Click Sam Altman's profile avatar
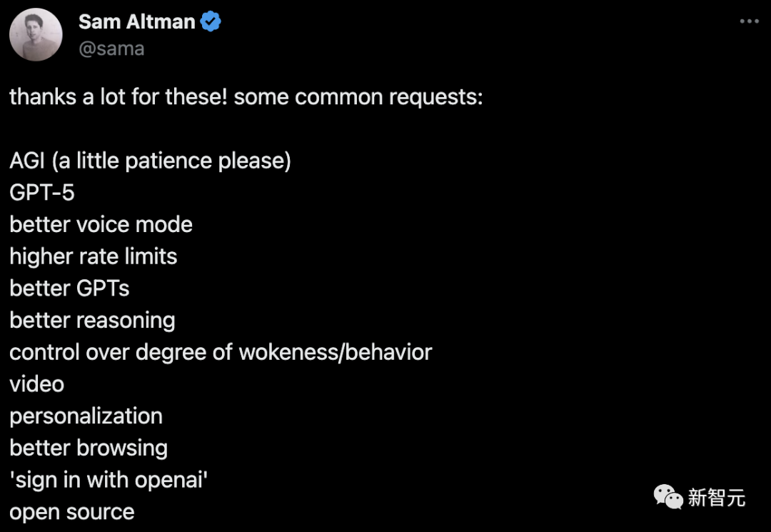The width and height of the screenshot is (771, 532). click(36, 36)
